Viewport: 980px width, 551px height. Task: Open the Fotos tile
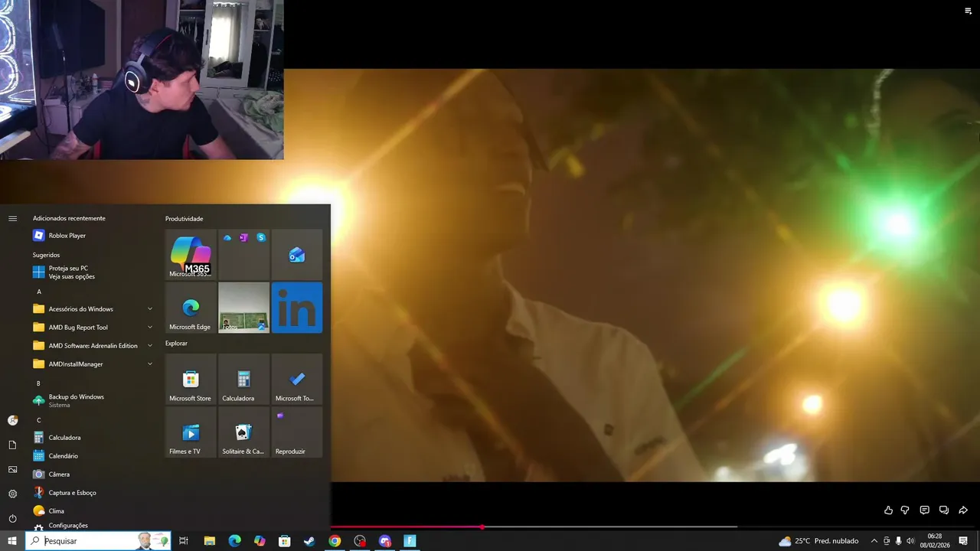(243, 308)
